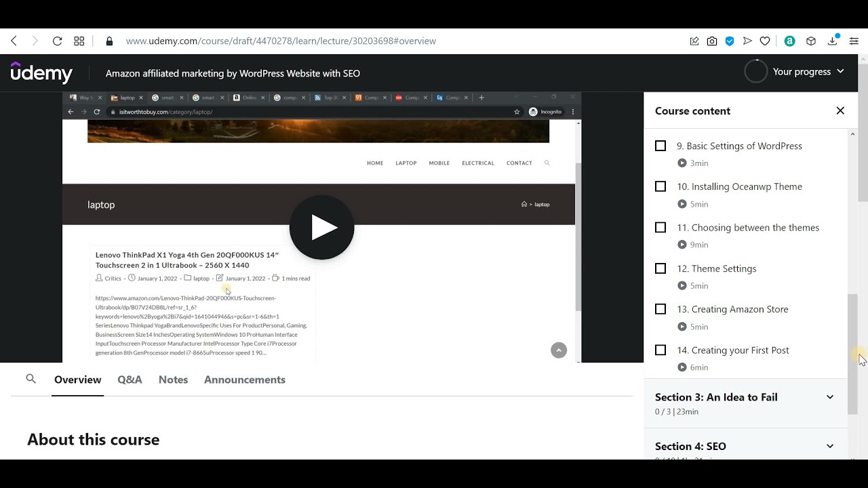Check lecture 9 Basic Settings of WordPress
The height and width of the screenshot is (488, 868).
tap(660, 146)
